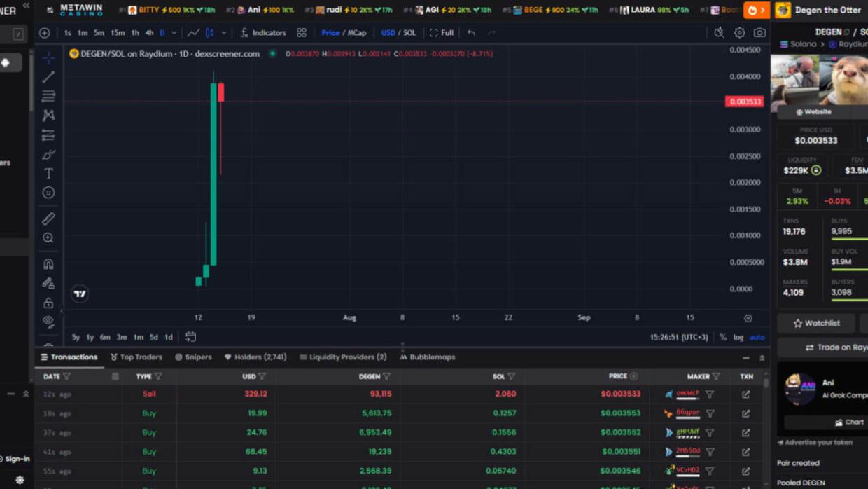Open the indicator templates grid icon
Viewport: 868px width, 489px height.
[302, 33]
